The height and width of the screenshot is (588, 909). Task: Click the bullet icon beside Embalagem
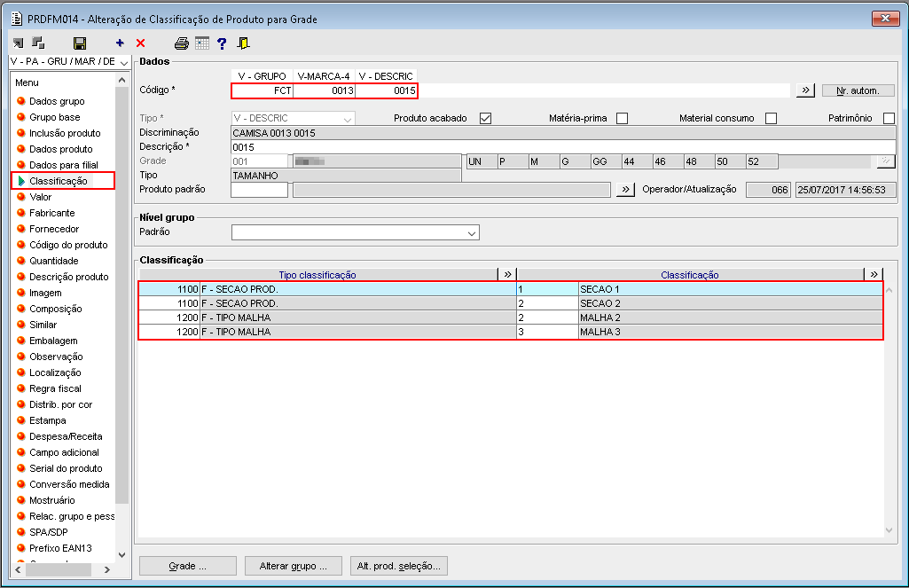(x=21, y=341)
